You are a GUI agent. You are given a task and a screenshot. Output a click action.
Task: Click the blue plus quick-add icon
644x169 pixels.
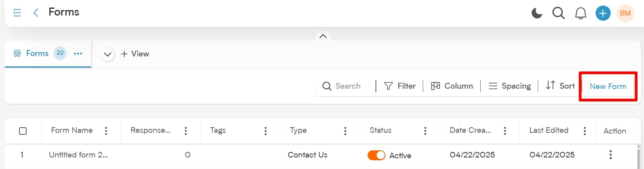603,13
